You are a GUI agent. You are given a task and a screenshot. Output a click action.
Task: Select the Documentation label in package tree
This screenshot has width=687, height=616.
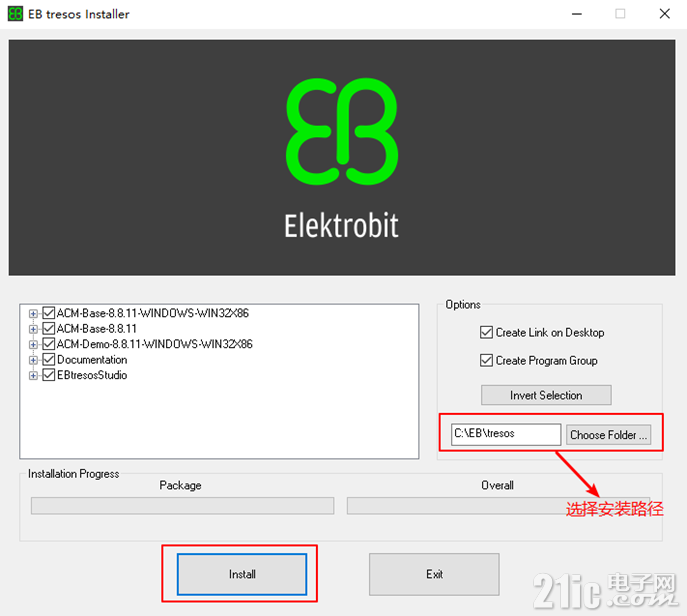[92, 360]
